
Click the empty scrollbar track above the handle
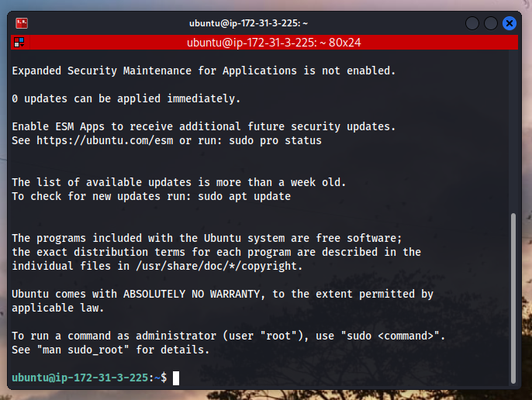[x=513, y=132]
